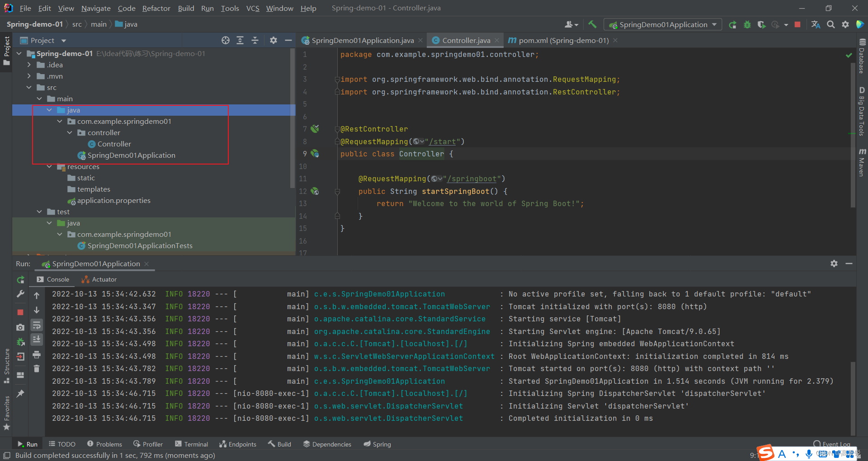The image size is (868, 461).
Task: Click the editor vertical scrollbar
Action: pyautogui.click(x=853, y=136)
